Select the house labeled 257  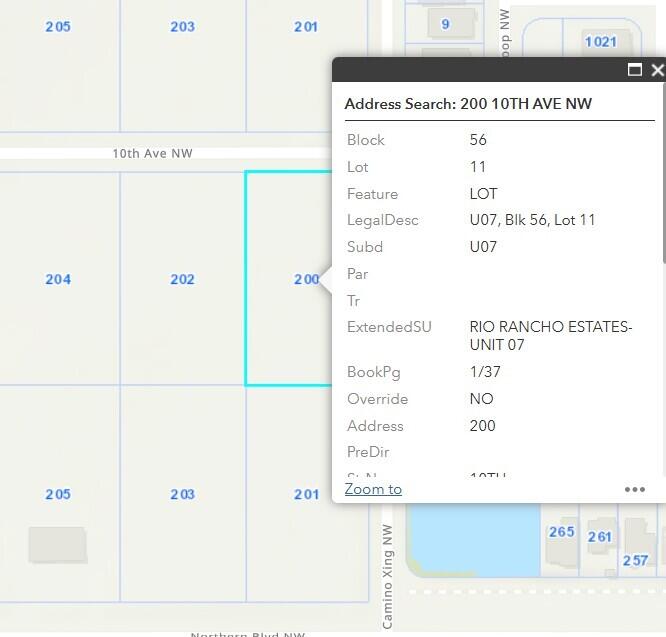click(x=636, y=560)
